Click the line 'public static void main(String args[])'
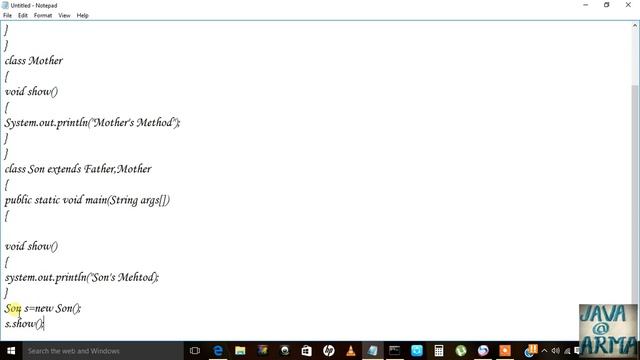The image size is (640, 360). pyautogui.click(x=87, y=200)
